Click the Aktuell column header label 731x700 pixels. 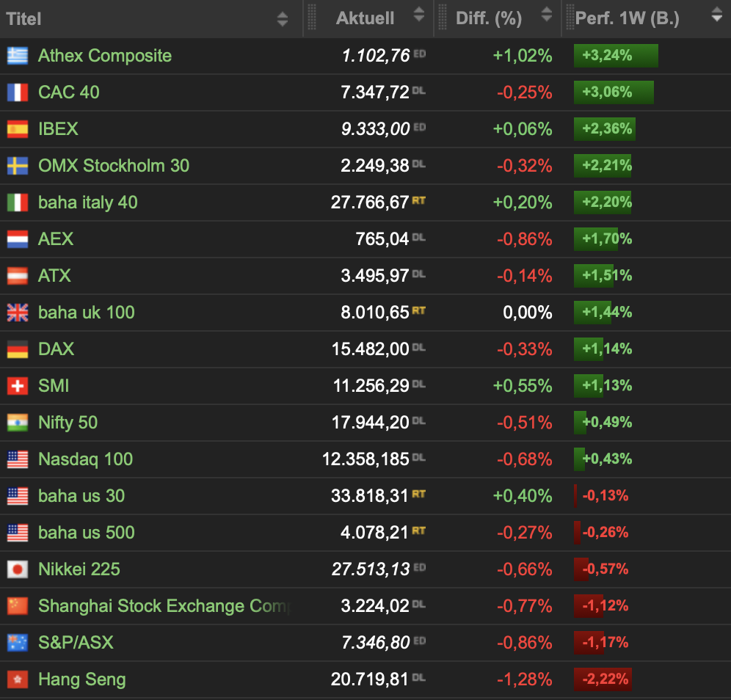(365, 18)
